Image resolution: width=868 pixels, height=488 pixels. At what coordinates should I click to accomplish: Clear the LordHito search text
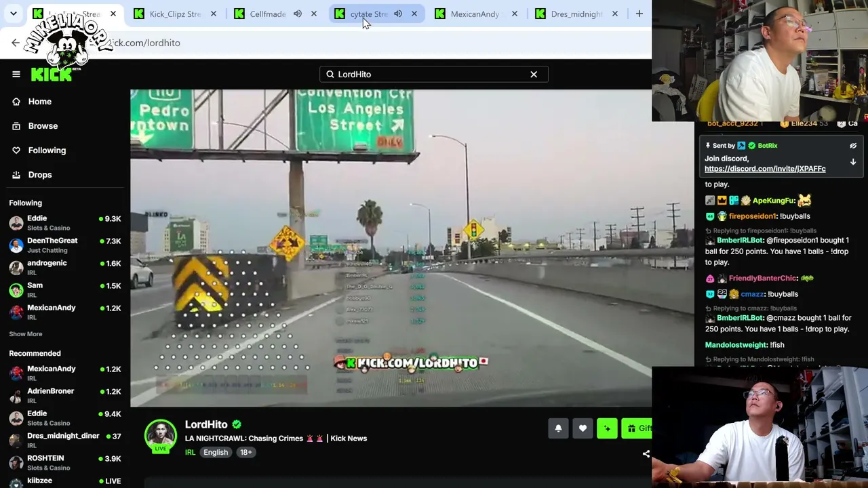pyautogui.click(x=534, y=74)
